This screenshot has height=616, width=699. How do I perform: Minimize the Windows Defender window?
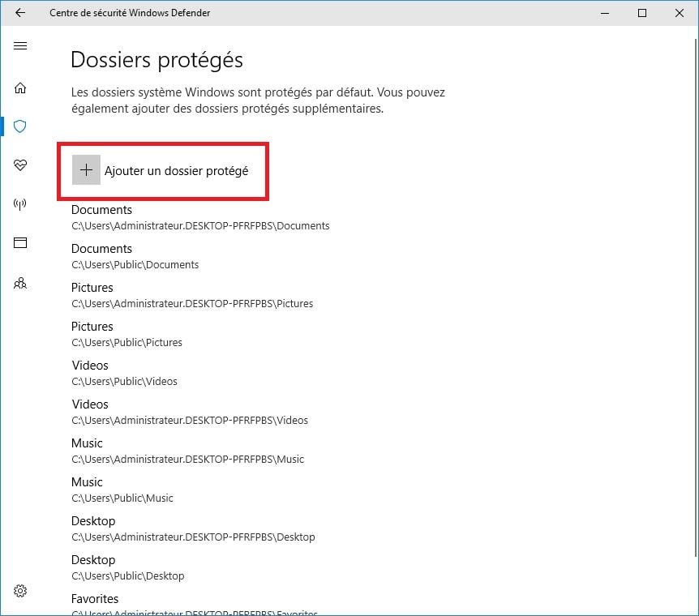tap(604, 13)
